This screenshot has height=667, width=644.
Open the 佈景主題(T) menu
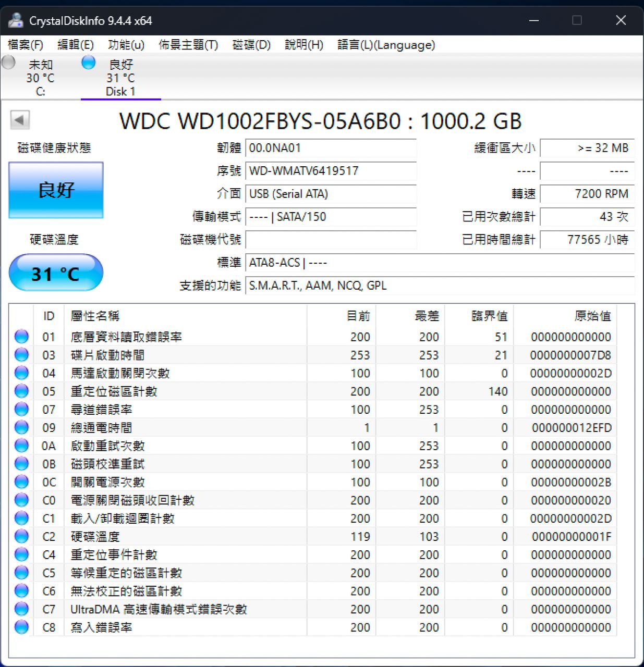188,45
